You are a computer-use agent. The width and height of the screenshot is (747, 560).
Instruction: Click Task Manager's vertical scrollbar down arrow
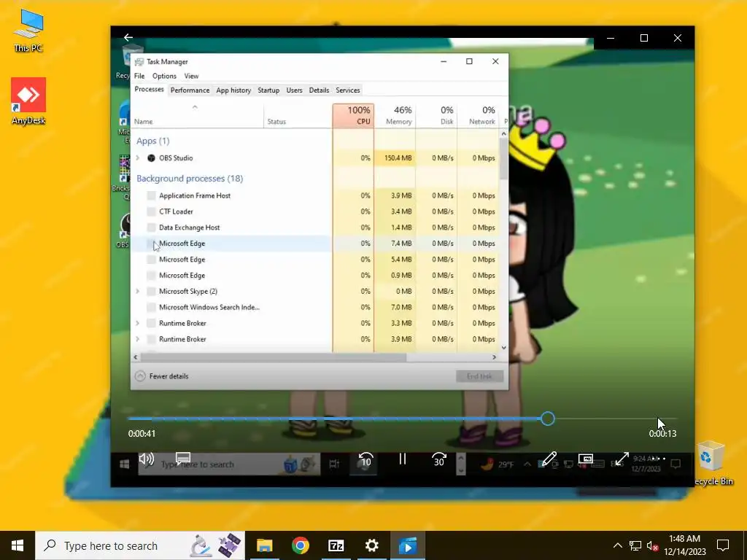503,348
